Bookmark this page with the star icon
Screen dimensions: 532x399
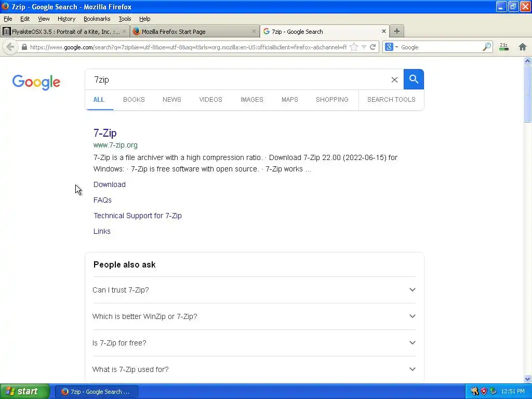click(x=353, y=47)
